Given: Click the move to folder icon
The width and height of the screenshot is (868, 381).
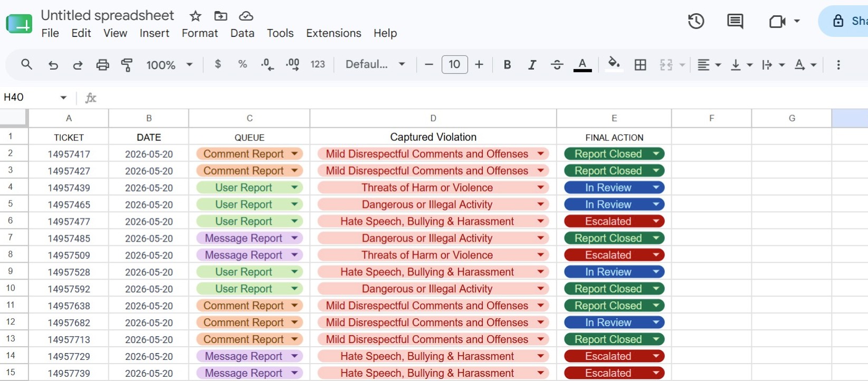Looking at the screenshot, I should [x=221, y=16].
